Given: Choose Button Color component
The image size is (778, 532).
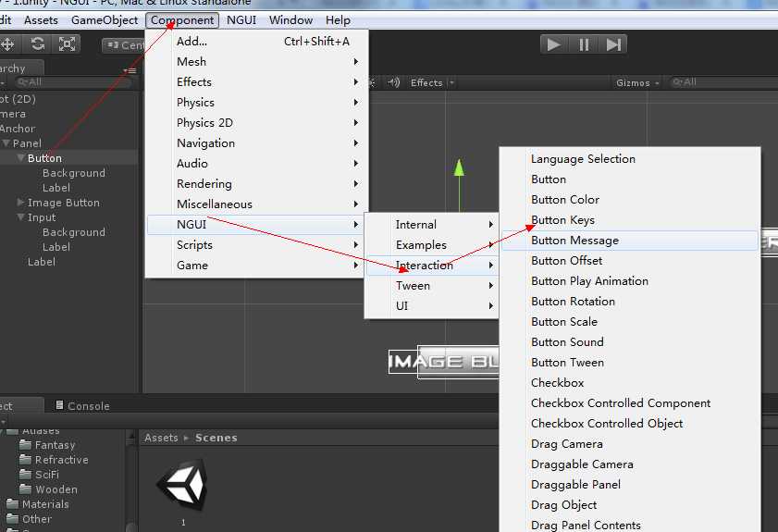Looking at the screenshot, I should (630, 200).
